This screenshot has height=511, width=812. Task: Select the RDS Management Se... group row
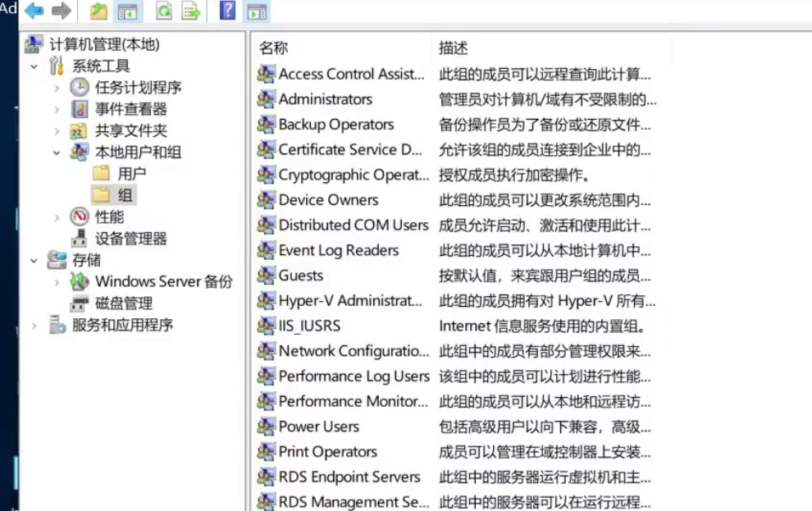pyautogui.click(x=354, y=502)
